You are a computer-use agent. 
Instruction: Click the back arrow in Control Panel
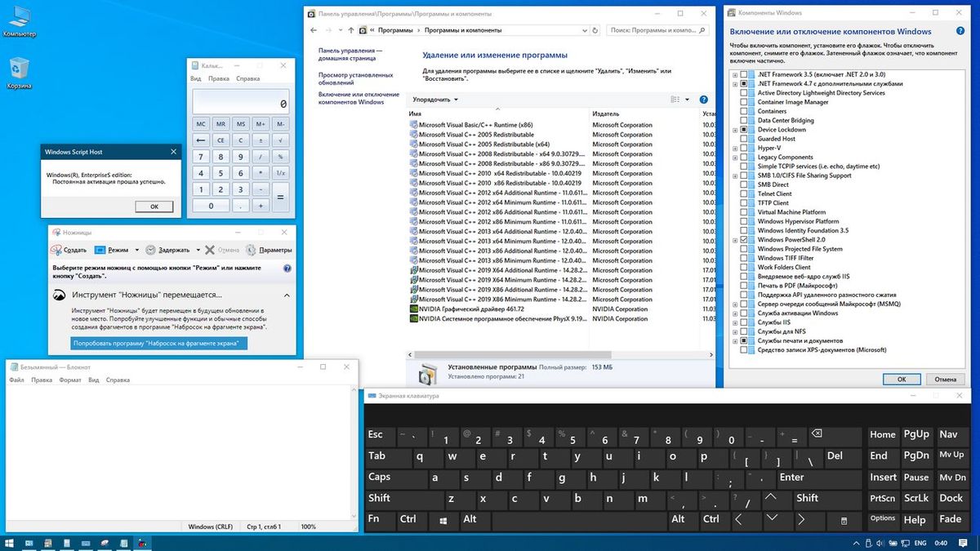[314, 30]
